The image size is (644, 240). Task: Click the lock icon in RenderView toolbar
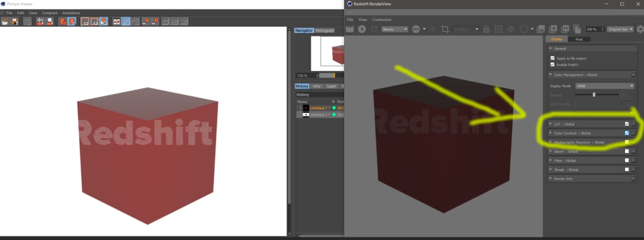pos(486,29)
